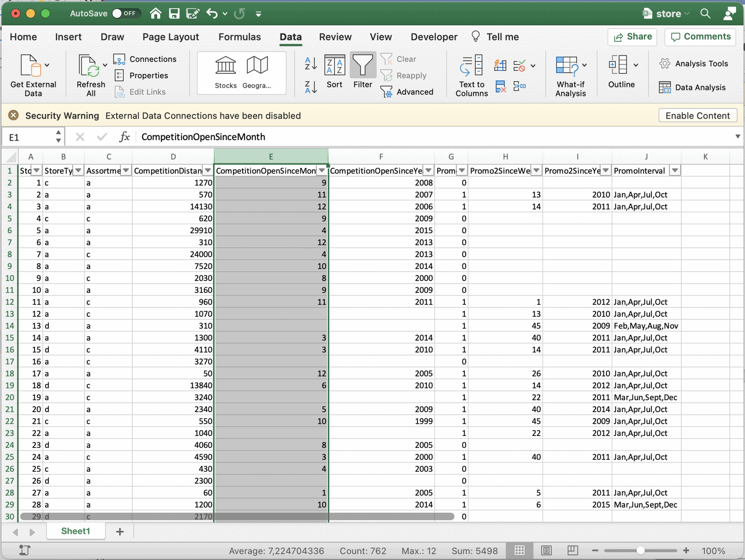
Task: Switch to Page Layout view
Action: coord(546,550)
